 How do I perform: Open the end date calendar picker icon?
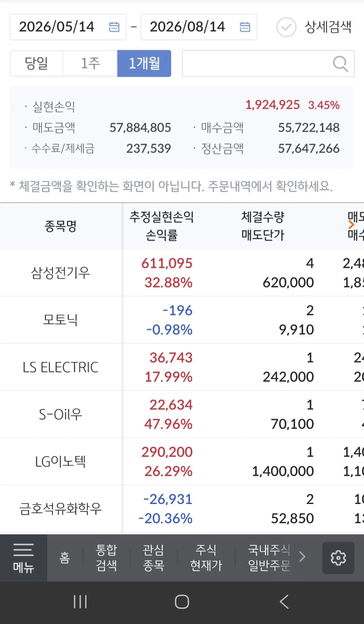[245, 27]
